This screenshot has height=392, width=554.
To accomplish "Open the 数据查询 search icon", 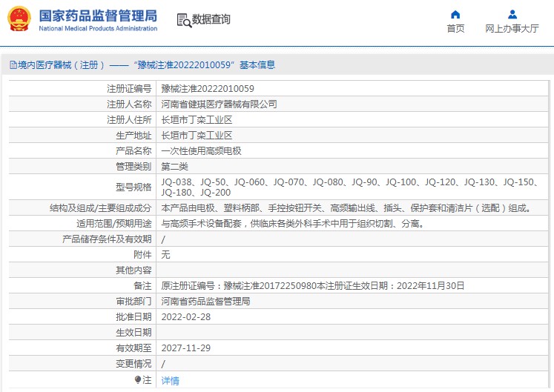I will (184, 20).
